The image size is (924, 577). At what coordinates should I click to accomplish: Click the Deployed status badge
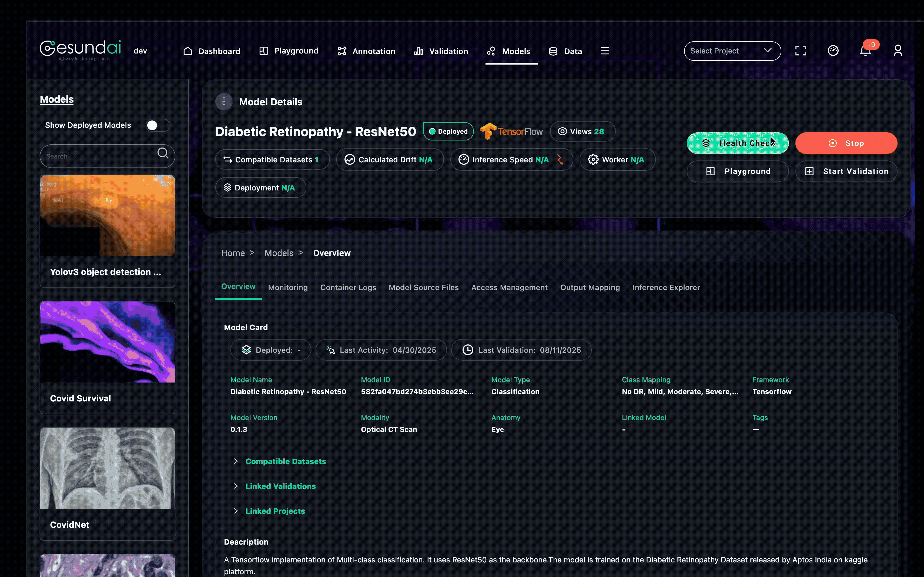448,131
